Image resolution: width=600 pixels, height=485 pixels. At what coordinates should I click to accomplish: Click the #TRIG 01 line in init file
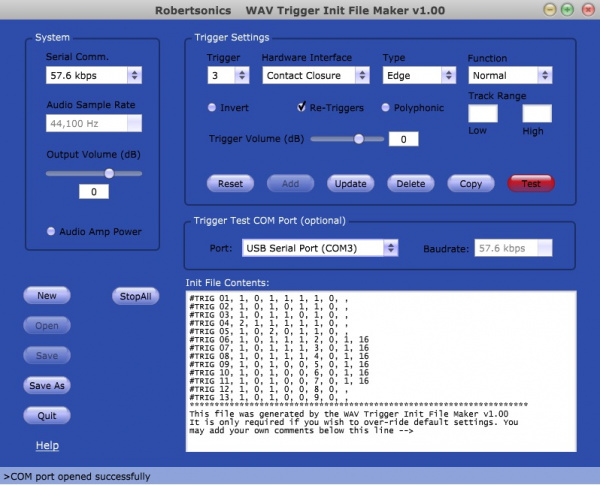(x=269, y=298)
